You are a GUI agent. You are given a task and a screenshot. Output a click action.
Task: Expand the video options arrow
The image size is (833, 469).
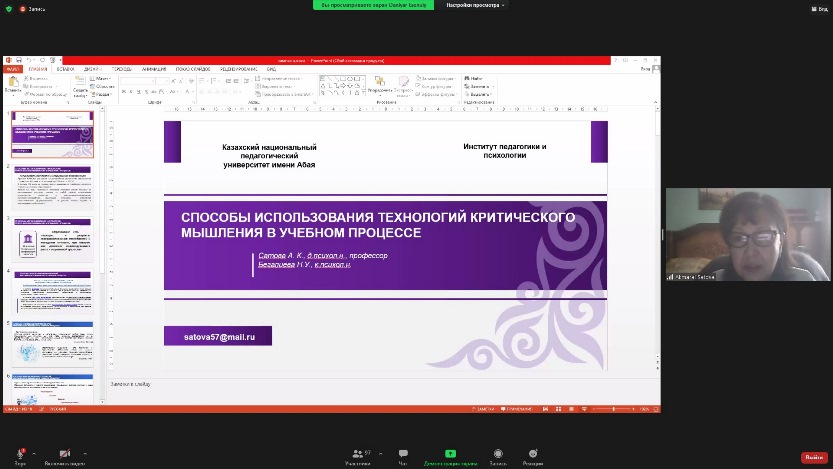coord(86,452)
